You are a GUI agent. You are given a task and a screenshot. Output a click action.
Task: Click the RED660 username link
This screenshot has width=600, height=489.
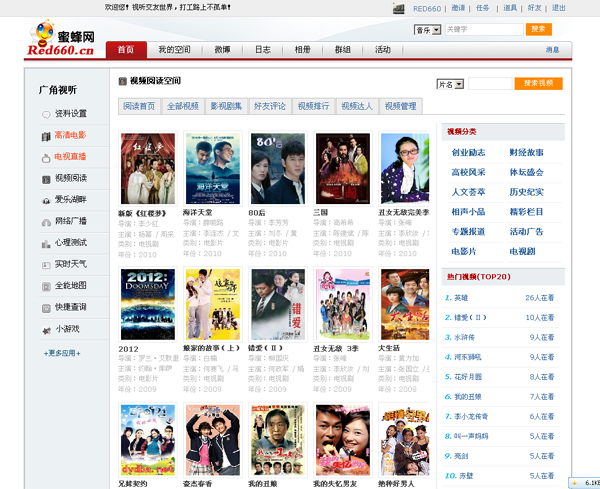(x=427, y=8)
